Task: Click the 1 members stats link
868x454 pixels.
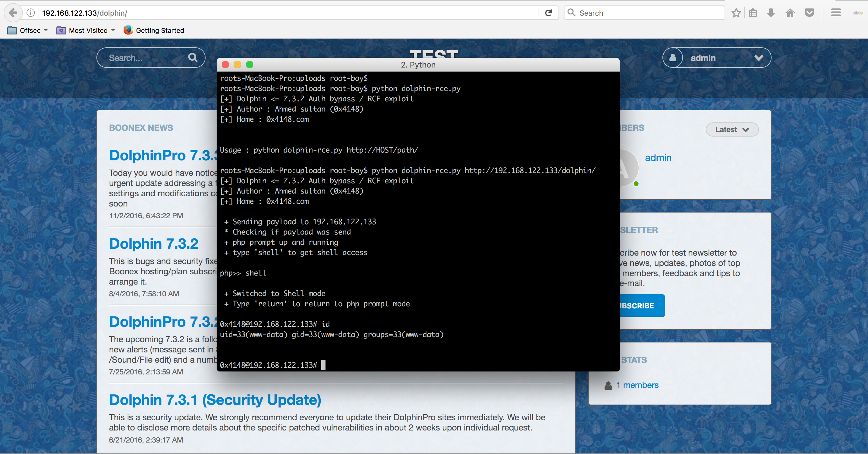Action: pyautogui.click(x=637, y=385)
